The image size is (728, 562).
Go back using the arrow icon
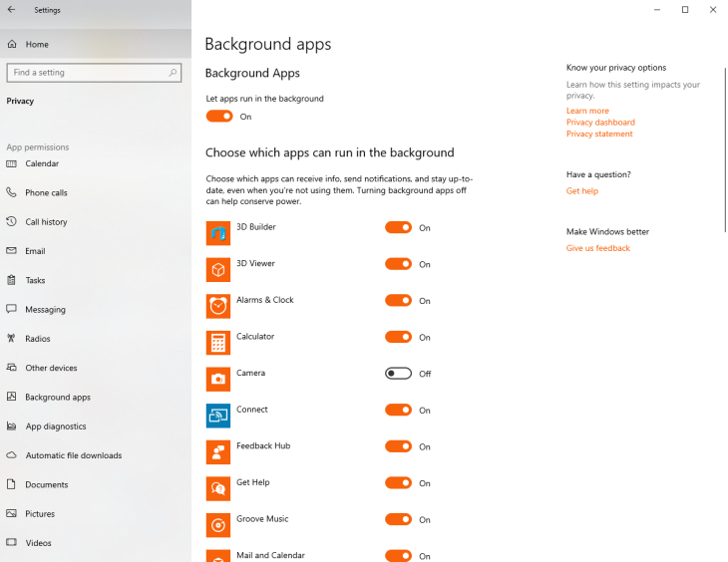click(12, 10)
